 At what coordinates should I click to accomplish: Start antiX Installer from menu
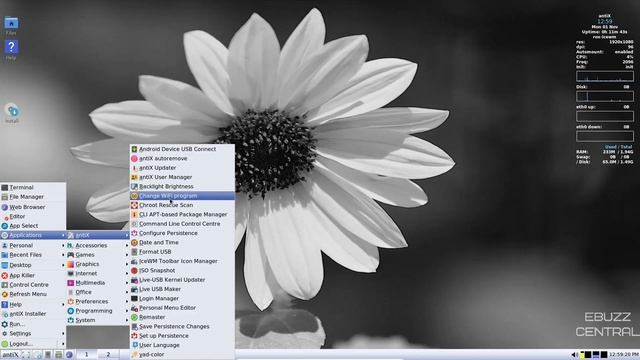pos(33,314)
